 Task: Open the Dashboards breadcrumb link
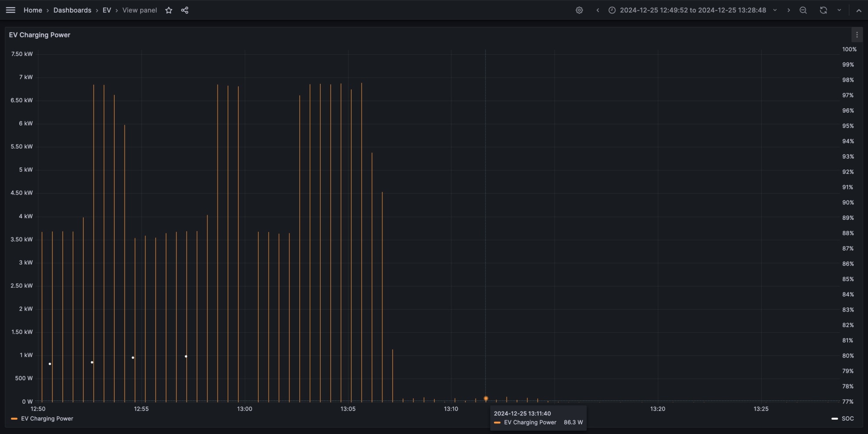click(x=72, y=10)
